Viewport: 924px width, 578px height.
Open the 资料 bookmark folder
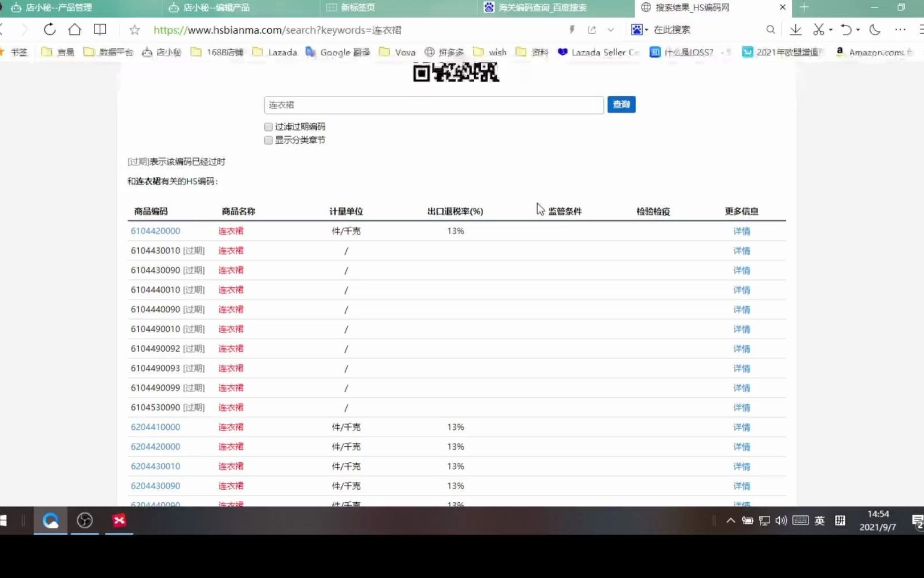[532, 52]
